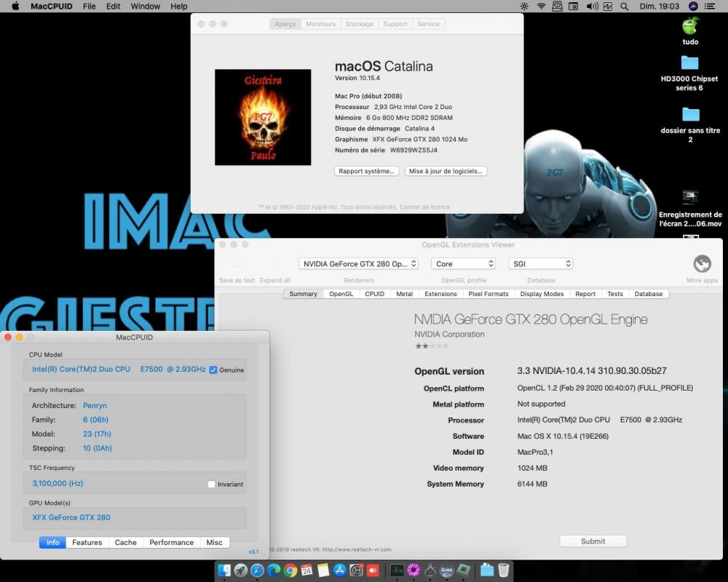Open the Help menu

pyautogui.click(x=179, y=6)
